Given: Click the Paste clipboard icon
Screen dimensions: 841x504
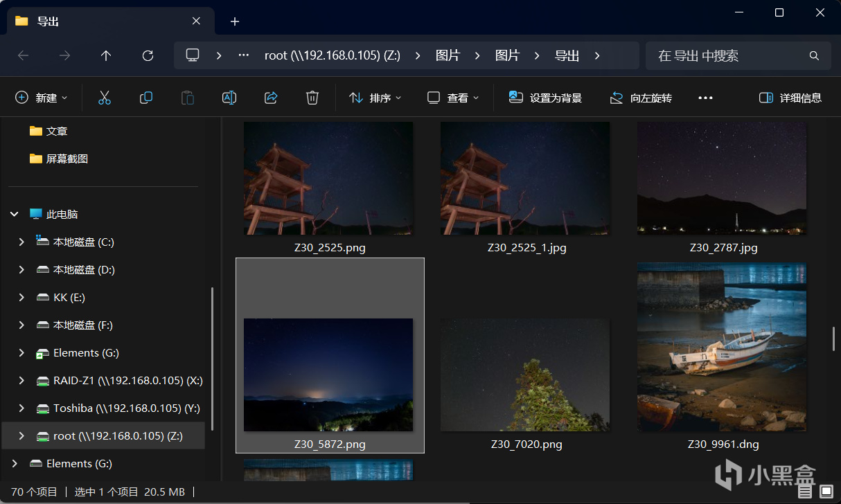Looking at the screenshot, I should (188, 98).
